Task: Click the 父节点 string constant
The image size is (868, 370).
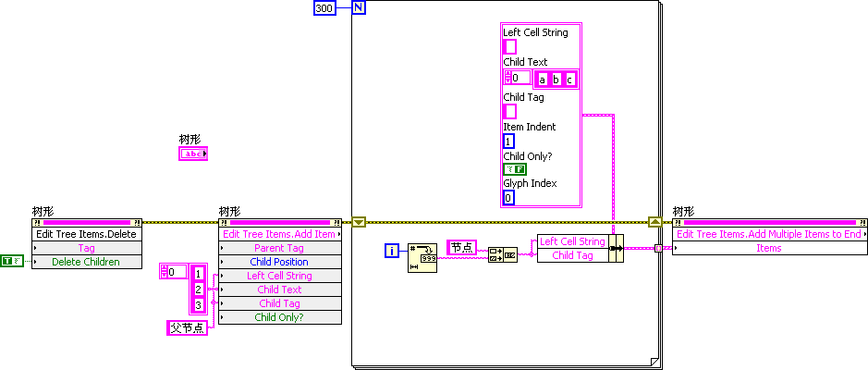Action: (x=187, y=327)
